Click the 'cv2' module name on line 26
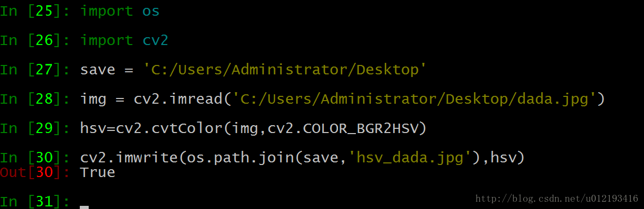Image resolution: width=644 pixels, height=209 pixels. [x=155, y=40]
